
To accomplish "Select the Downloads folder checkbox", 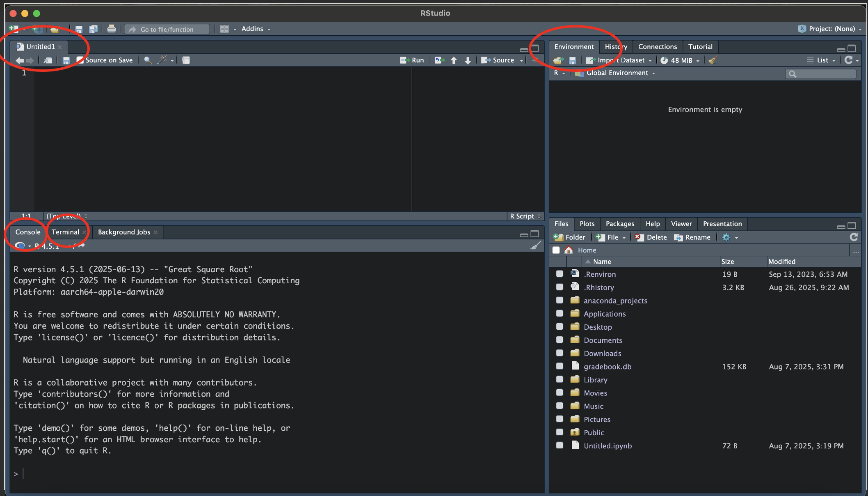I will point(559,353).
